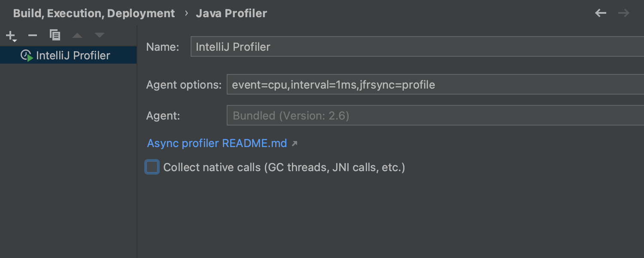Click the move up arrow icon

(x=77, y=35)
